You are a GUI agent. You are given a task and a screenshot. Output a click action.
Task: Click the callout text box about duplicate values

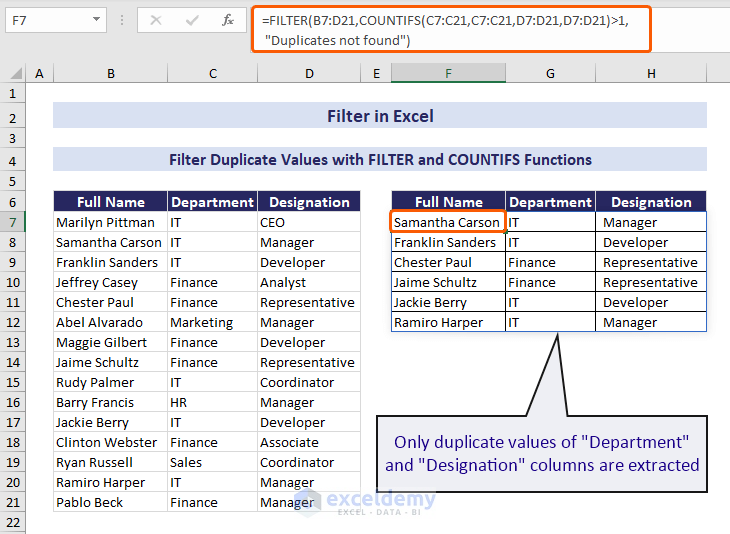pos(546,453)
